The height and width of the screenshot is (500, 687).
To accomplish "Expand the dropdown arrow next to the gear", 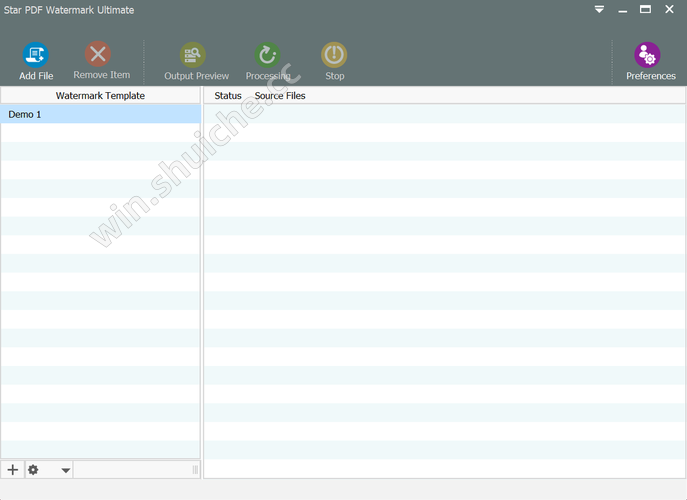I will (x=66, y=470).
